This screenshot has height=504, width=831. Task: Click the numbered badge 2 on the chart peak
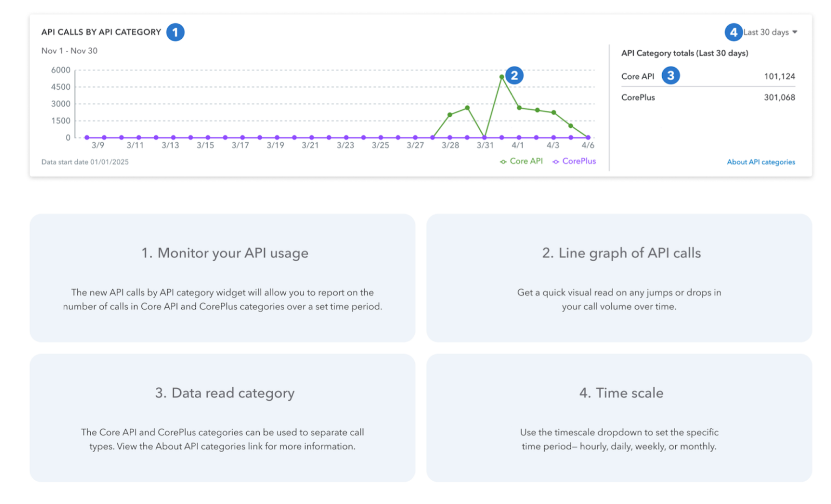click(513, 75)
